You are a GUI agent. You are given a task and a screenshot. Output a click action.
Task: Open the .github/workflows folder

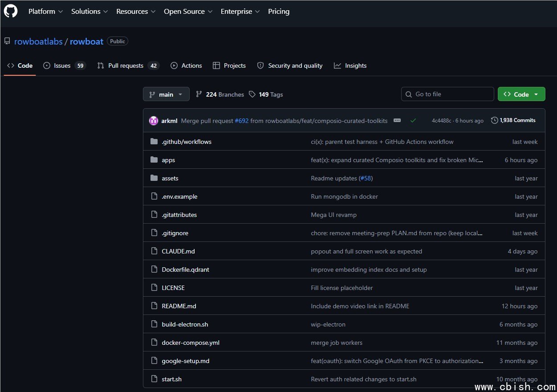(187, 142)
